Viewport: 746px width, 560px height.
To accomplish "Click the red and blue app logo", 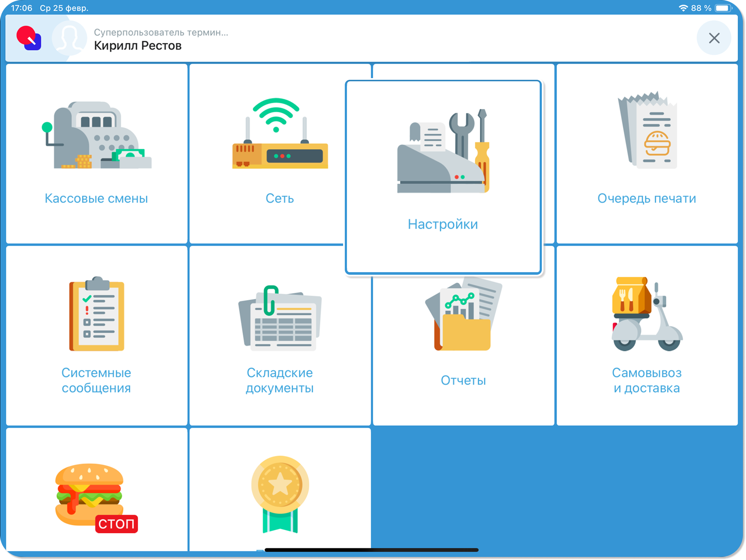I will point(29,38).
